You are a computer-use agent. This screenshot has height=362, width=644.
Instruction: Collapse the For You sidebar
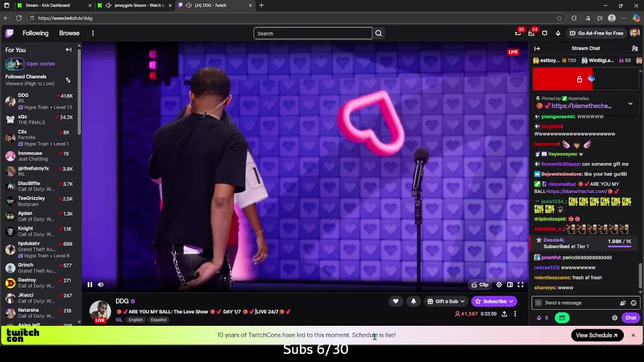click(x=68, y=50)
